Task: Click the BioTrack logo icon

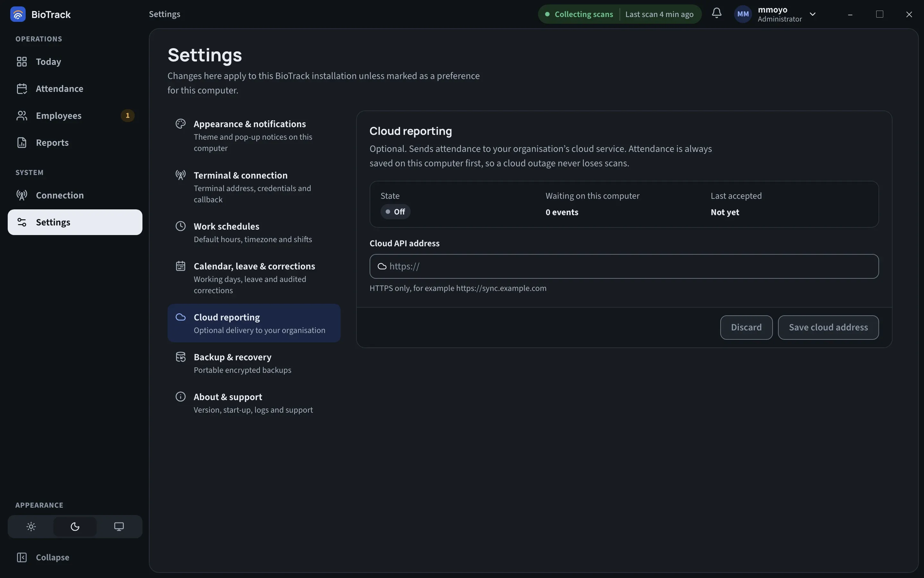Action: 18,14
